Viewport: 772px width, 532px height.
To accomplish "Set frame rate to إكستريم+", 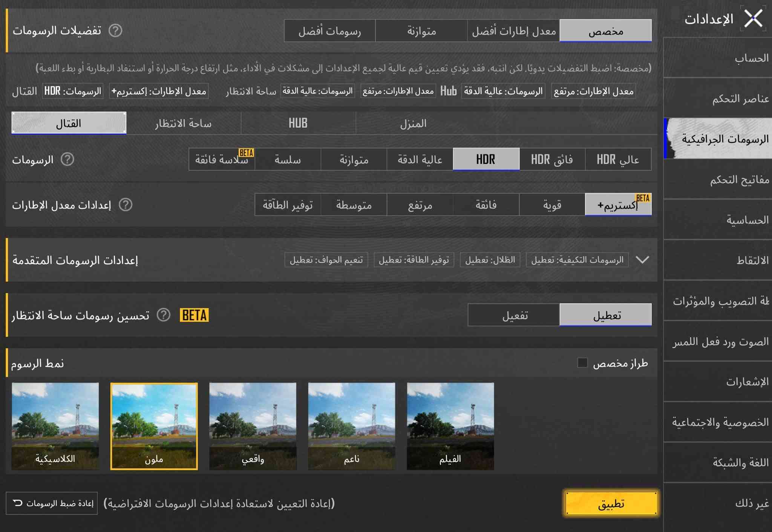I will coord(618,205).
